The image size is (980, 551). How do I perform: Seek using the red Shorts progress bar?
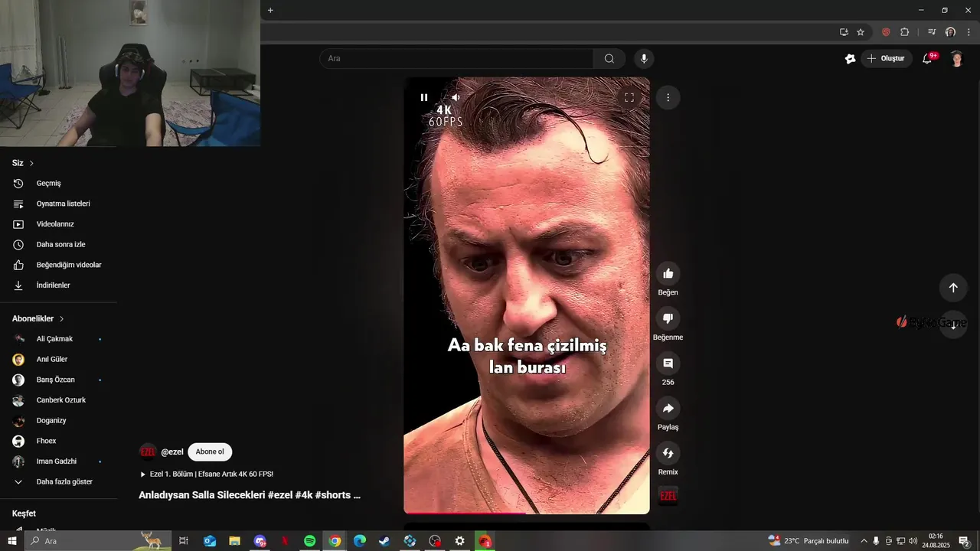pos(527,513)
